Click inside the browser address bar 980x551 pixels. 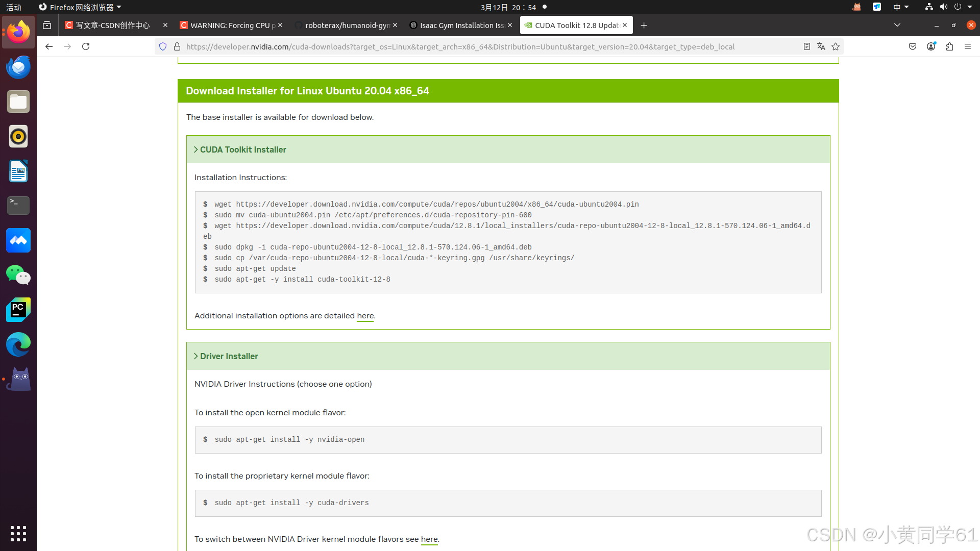pos(459,46)
